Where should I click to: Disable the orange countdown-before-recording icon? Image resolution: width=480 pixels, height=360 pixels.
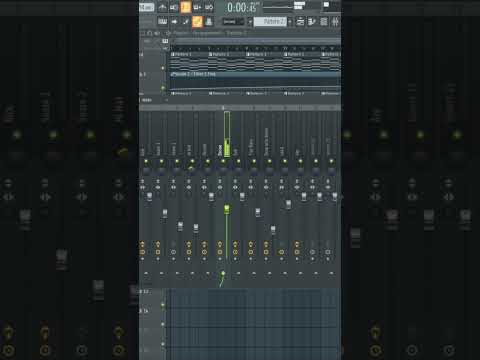[185, 7]
